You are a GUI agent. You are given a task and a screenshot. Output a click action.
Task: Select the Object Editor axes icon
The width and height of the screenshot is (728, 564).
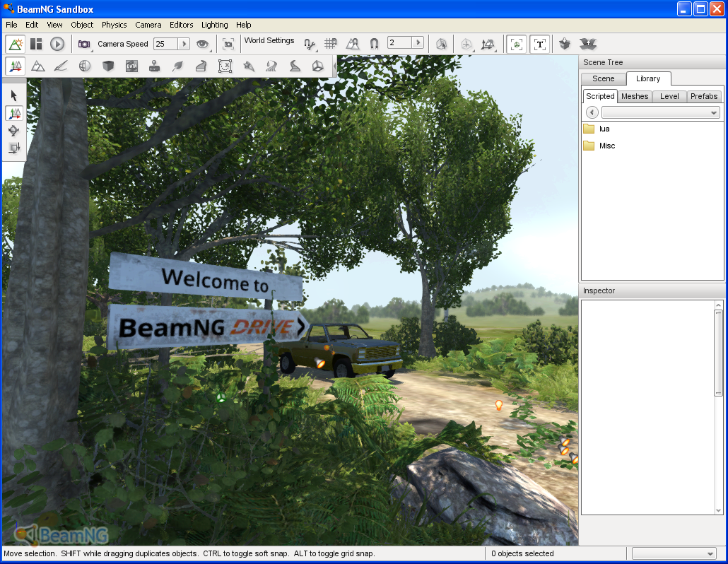[x=16, y=66]
